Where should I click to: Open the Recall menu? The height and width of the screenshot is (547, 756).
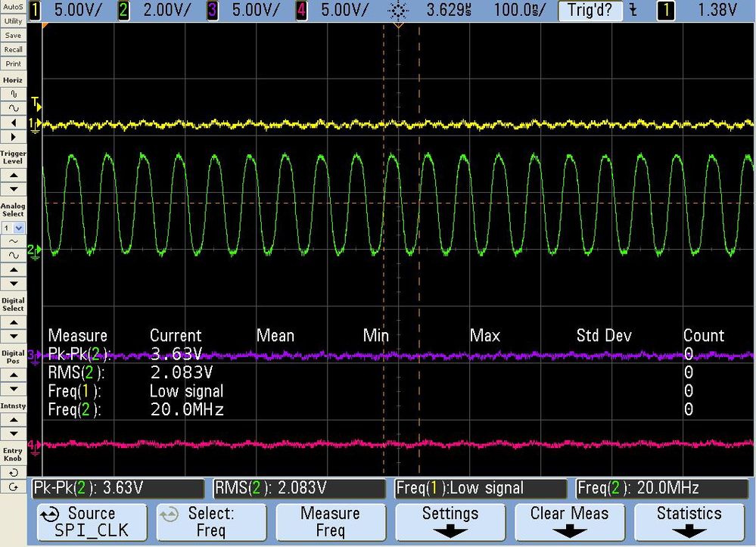point(14,50)
